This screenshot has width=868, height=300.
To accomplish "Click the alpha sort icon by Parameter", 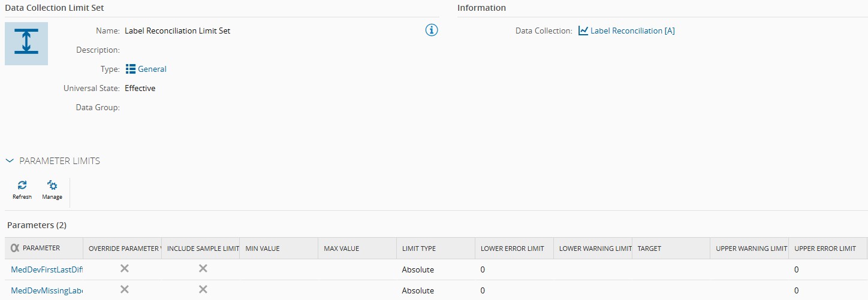I will coord(16,248).
